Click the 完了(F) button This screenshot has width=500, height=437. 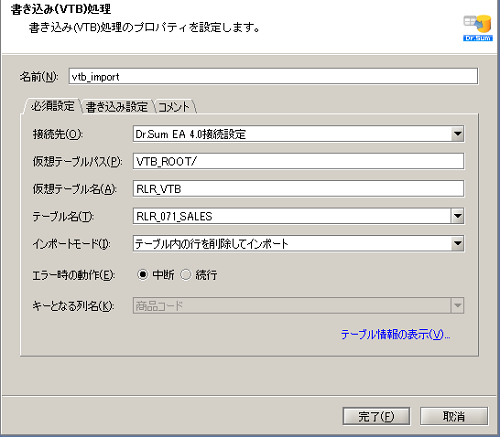pyautogui.click(x=376, y=416)
